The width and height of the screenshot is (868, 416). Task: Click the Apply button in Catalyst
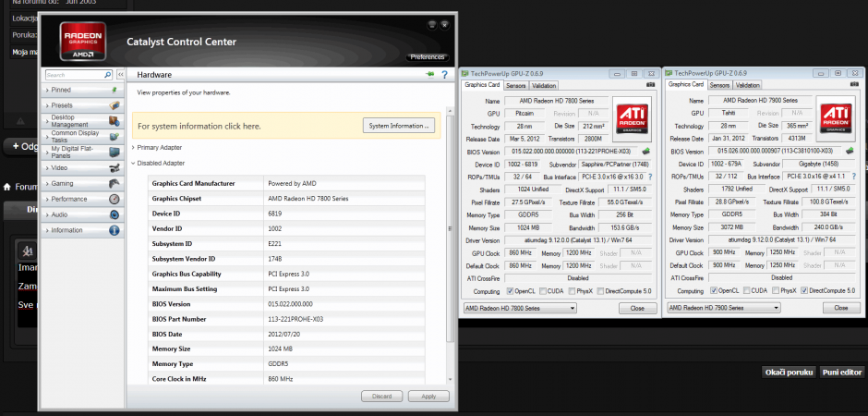pos(428,396)
